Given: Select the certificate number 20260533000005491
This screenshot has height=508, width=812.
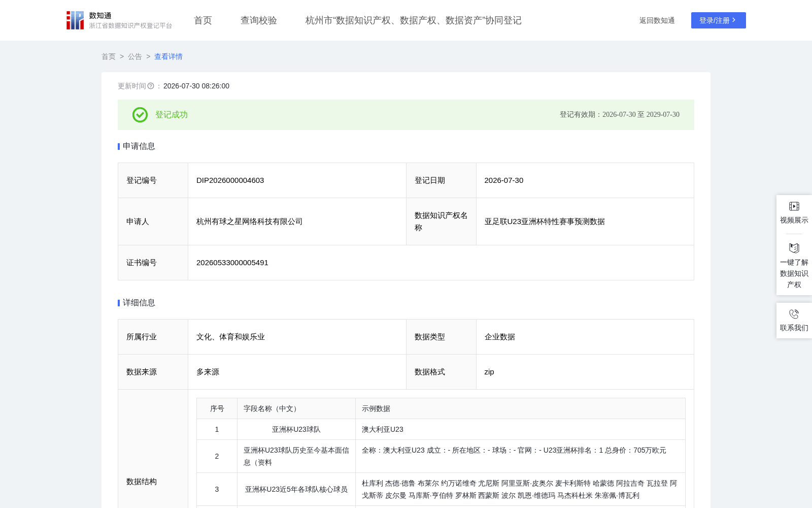Looking at the screenshot, I should tap(232, 263).
